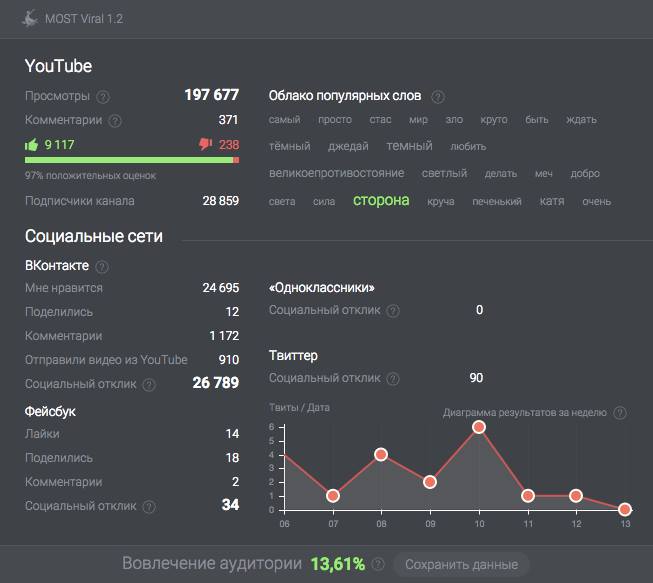Click the red thumbs-down dislikes icon
Image resolution: width=653 pixels, height=583 pixels.
(206, 145)
